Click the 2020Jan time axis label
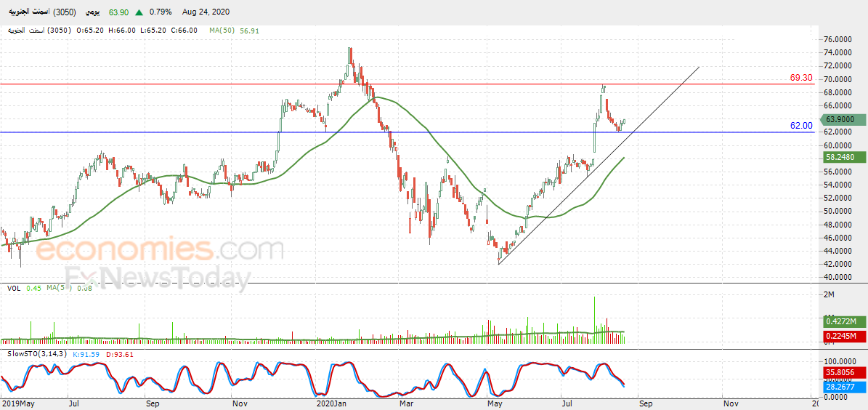This screenshot has height=410, width=868. pos(332,403)
